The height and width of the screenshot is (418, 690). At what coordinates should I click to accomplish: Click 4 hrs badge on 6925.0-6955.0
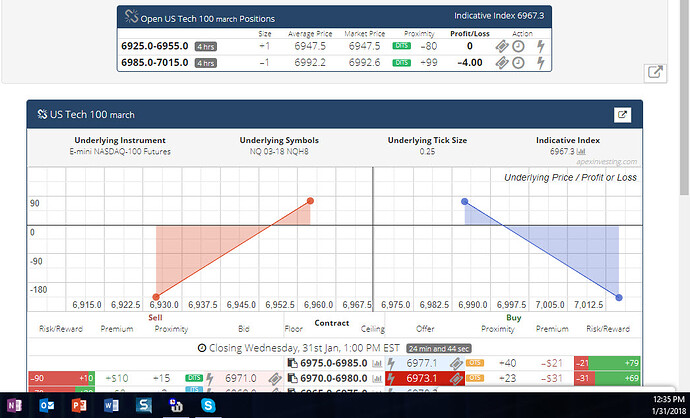pyautogui.click(x=206, y=47)
